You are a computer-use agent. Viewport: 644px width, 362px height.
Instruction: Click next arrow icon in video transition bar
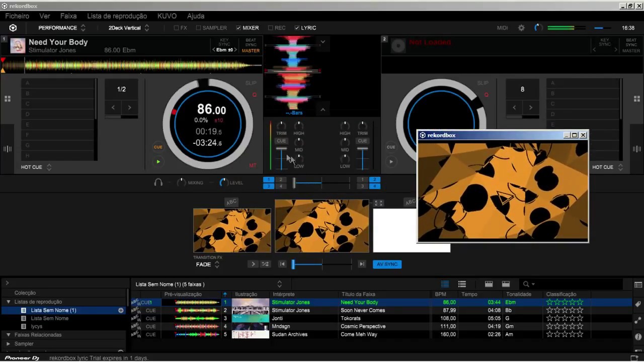(x=253, y=264)
